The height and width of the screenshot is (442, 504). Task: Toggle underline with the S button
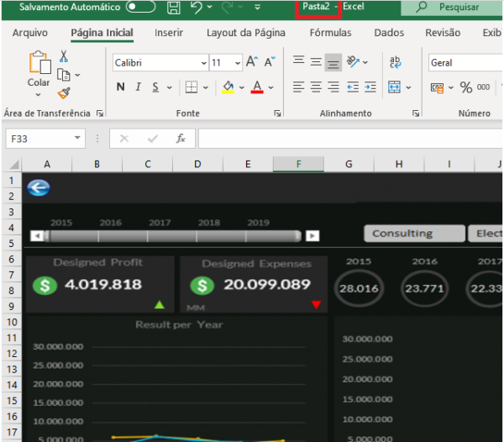(155, 87)
